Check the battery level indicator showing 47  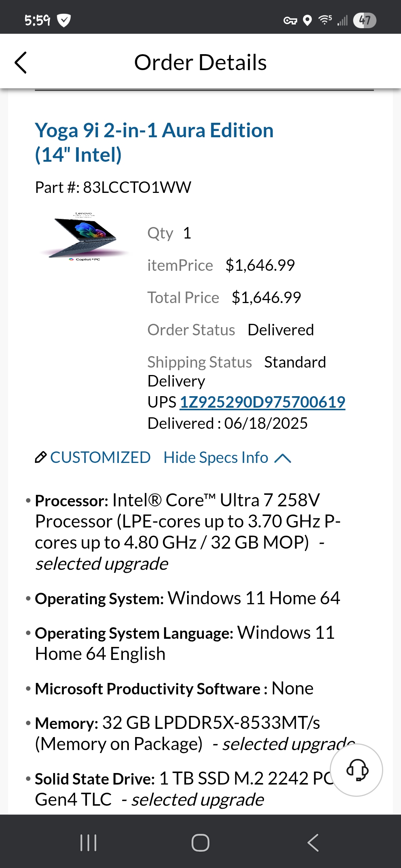(x=364, y=20)
